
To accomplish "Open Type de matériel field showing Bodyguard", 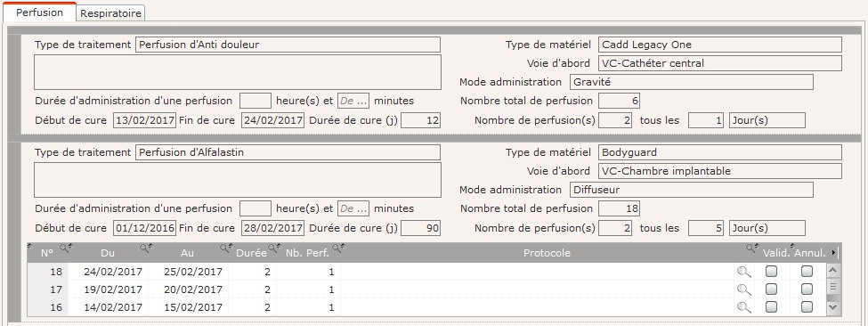I will pos(719,152).
